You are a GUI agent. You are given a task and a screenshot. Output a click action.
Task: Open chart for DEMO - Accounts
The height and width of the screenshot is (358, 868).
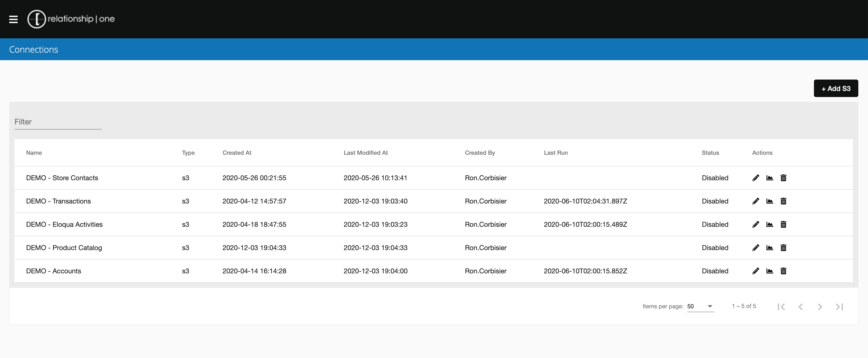(x=770, y=271)
